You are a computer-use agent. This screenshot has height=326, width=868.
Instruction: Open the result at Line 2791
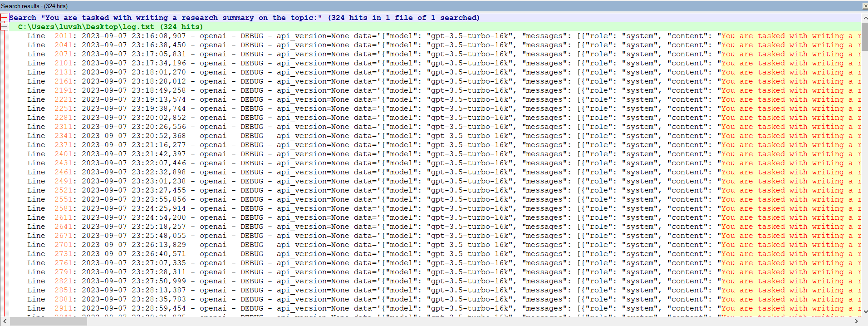pyautogui.click(x=435, y=272)
